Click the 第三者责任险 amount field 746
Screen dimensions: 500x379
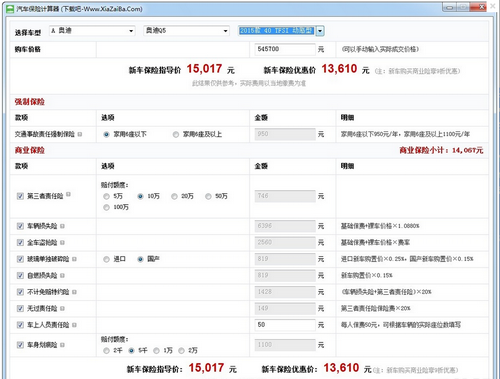(x=285, y=196)
